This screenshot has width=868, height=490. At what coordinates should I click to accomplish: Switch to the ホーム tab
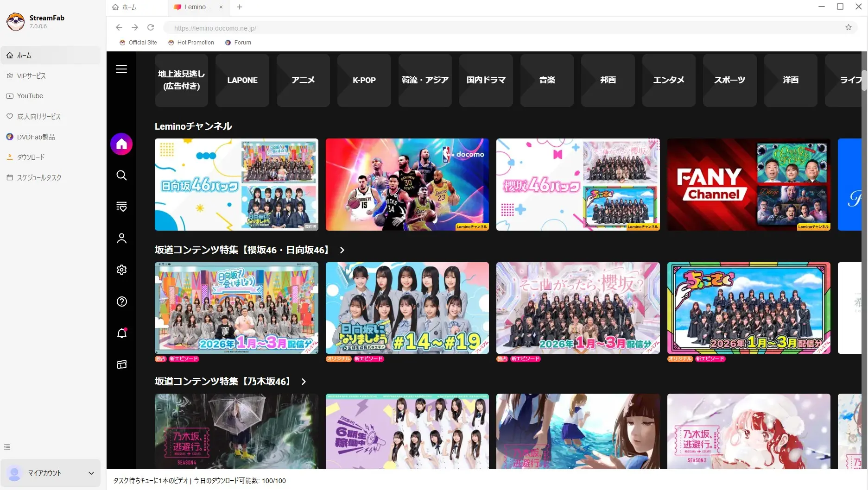point(138,7)
